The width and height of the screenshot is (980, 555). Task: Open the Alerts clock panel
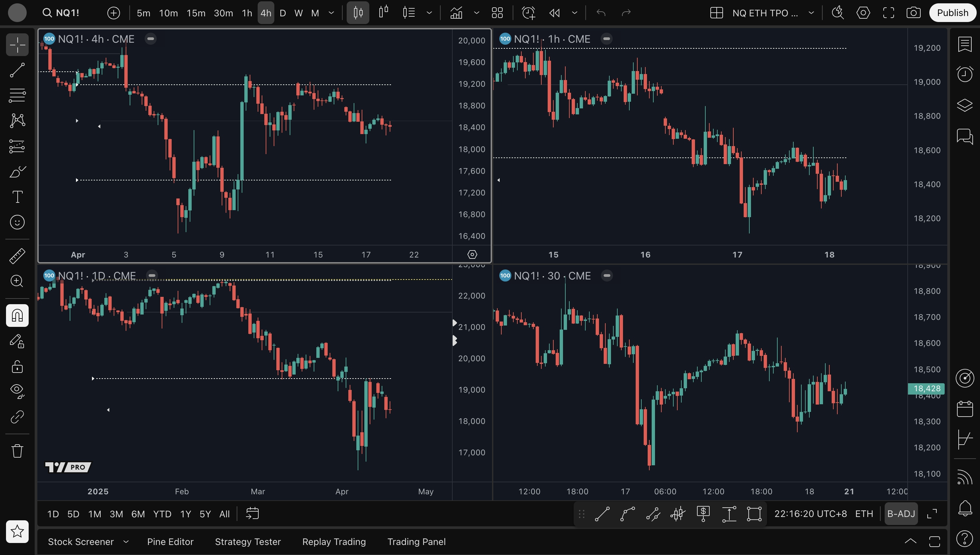[964, 74]
